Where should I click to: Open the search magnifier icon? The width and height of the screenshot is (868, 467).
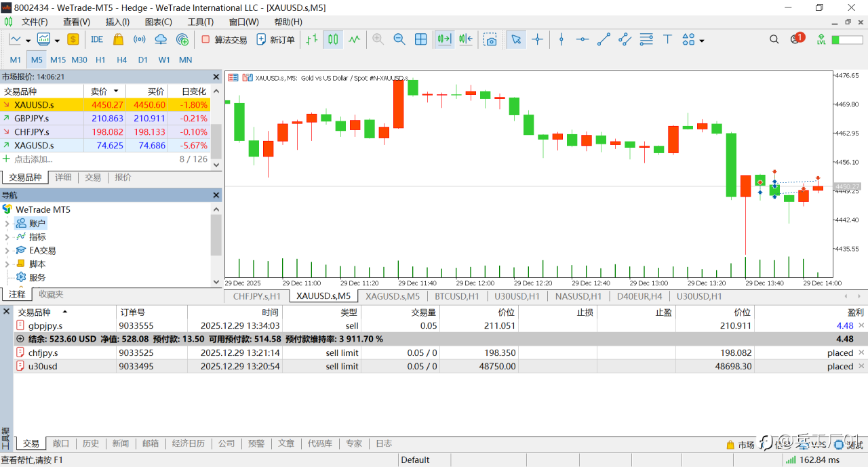click(774, 39)
